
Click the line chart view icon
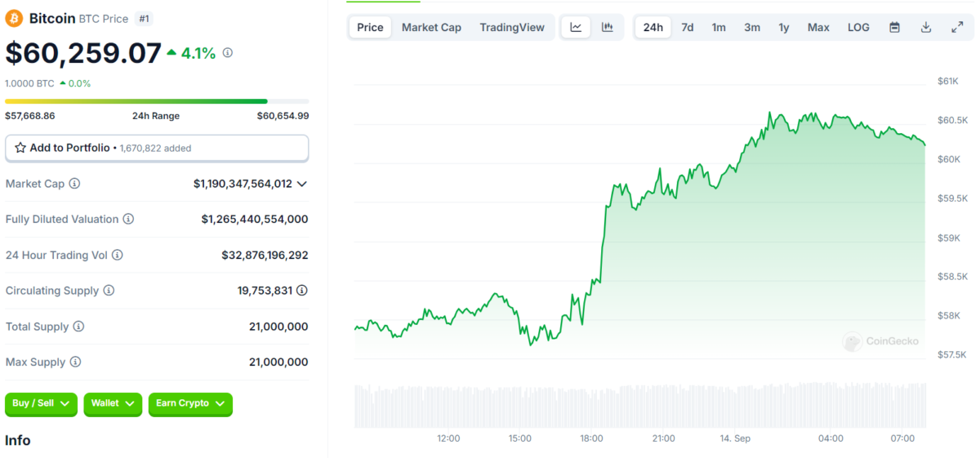[576, 27]
